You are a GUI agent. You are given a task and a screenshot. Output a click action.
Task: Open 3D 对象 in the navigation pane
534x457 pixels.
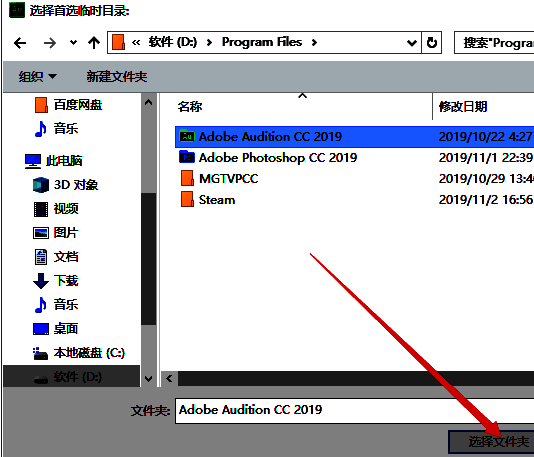[x=66, y=185]
